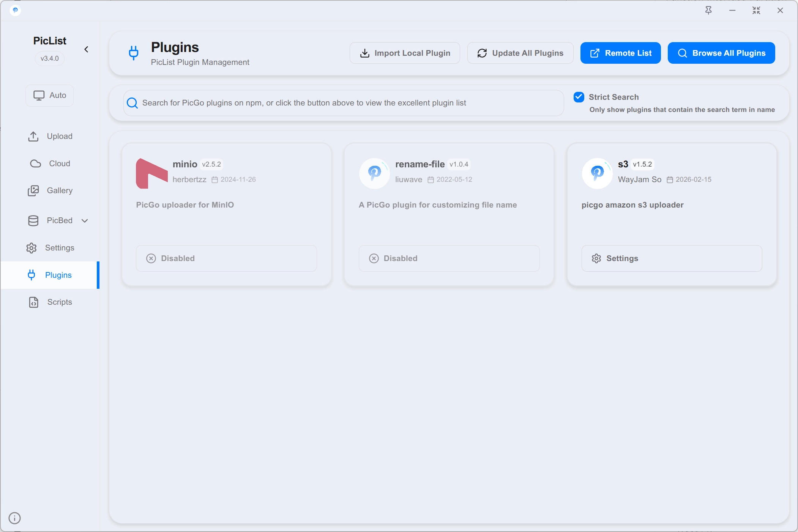Click the gear icon in s3 Settings button

click(596, 258)
